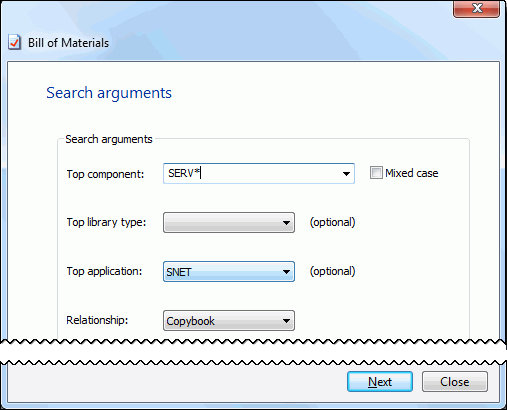Click the Top component: label

pyautogui.click(x=105, y=174)
